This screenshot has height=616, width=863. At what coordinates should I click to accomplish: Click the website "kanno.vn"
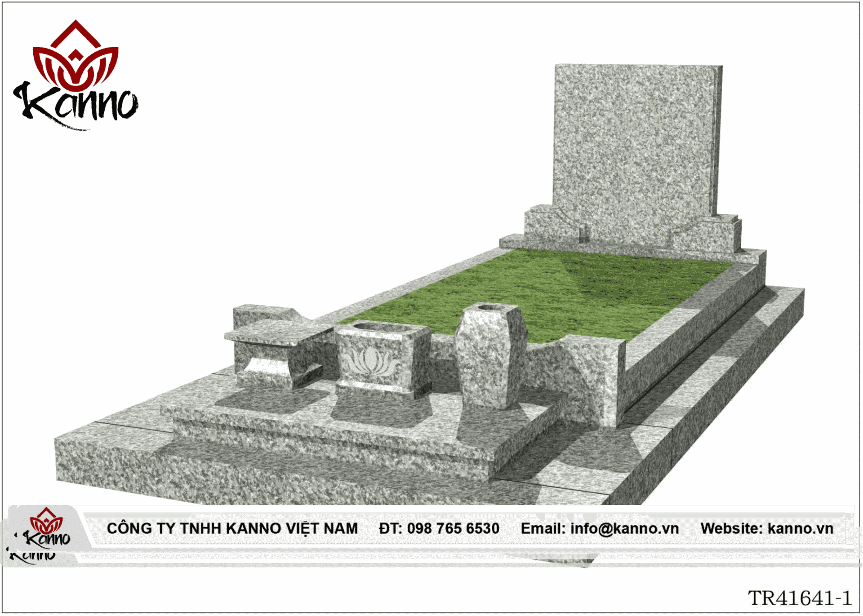(801, 528)
